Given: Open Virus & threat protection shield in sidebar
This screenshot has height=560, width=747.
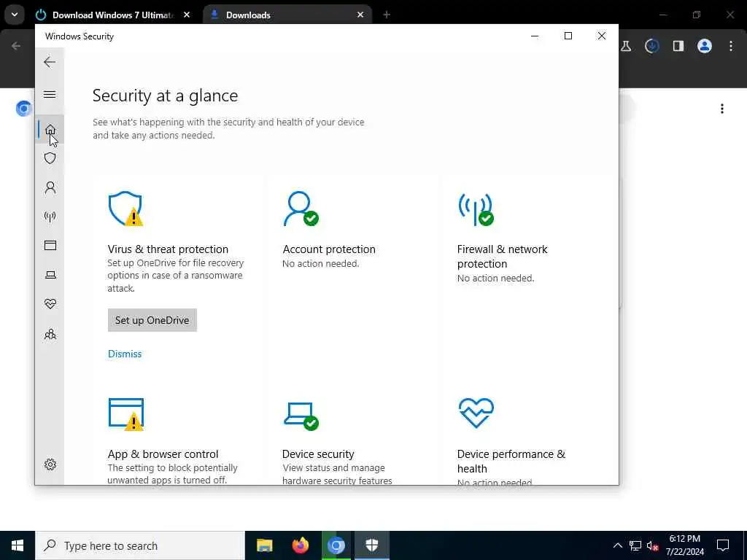Looking at the screenshot, I should 50,158.
